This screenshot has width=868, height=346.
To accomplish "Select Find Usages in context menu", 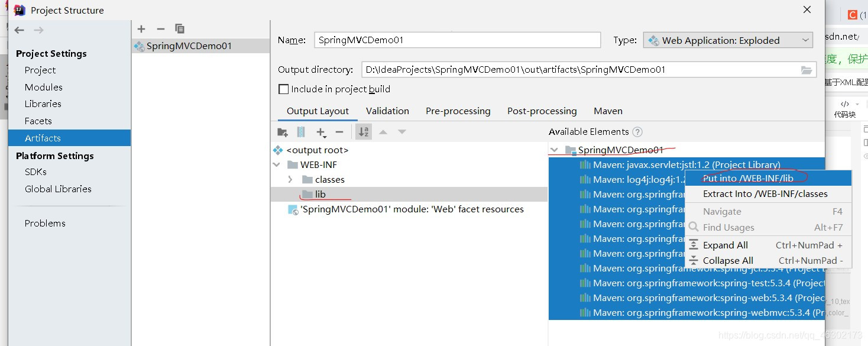I will (768, 227).
